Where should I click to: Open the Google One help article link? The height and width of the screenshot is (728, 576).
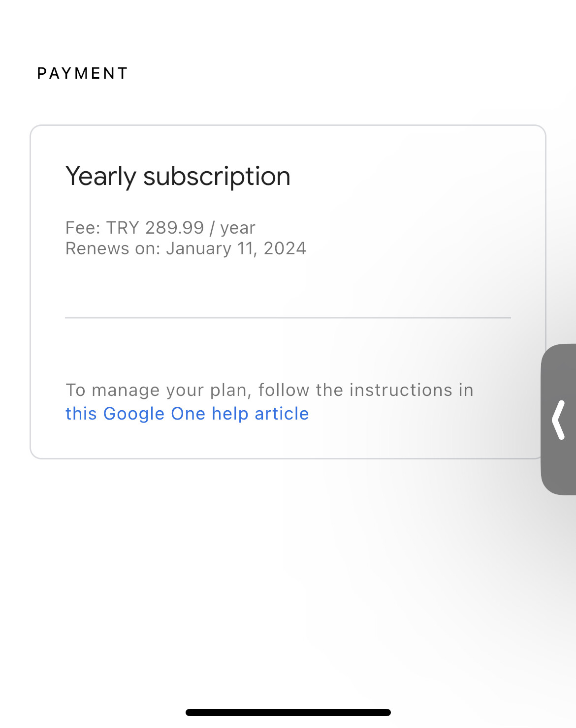click(187, 414)
